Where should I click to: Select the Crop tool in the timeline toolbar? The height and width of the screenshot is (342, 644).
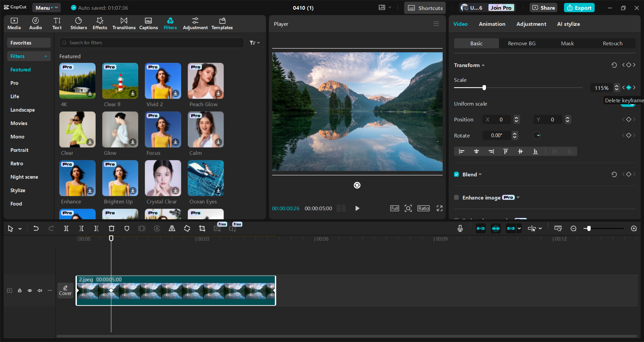pos(202,228)
